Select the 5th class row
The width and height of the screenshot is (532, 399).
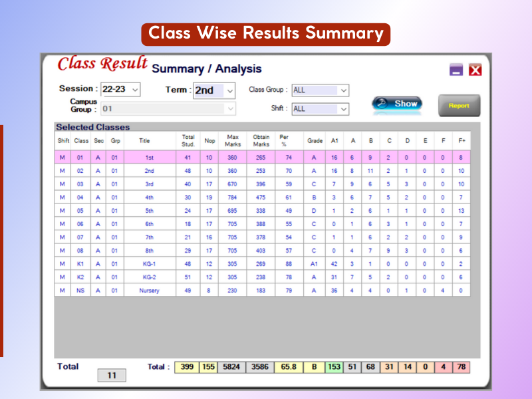(x=149, y=211)
